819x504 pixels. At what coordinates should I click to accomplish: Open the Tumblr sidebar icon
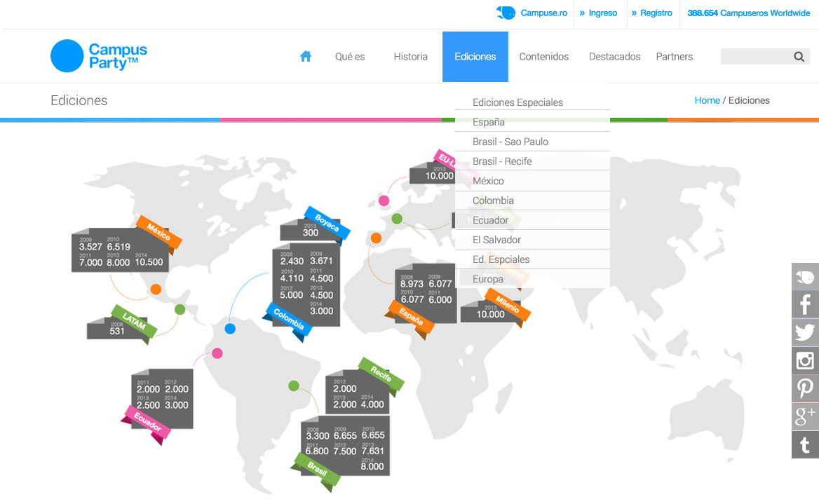[x=805, y=444]
